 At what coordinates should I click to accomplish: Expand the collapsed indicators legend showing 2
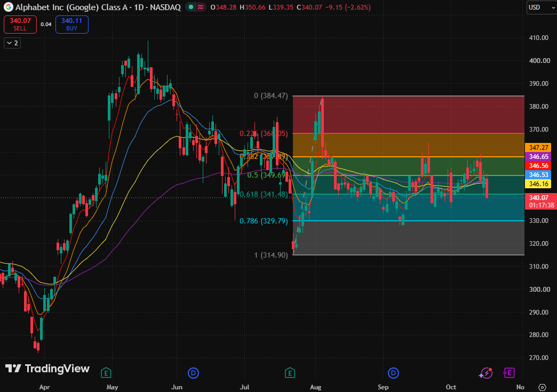point(12,43)
